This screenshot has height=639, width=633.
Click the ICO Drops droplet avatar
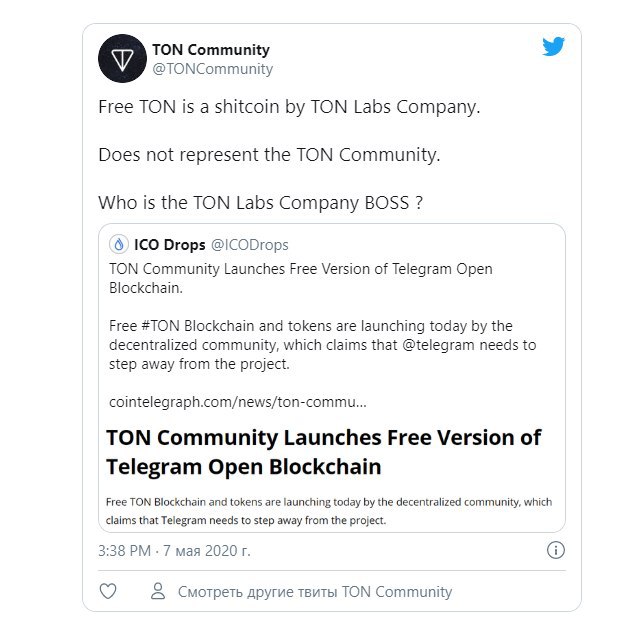pos(119,245)
